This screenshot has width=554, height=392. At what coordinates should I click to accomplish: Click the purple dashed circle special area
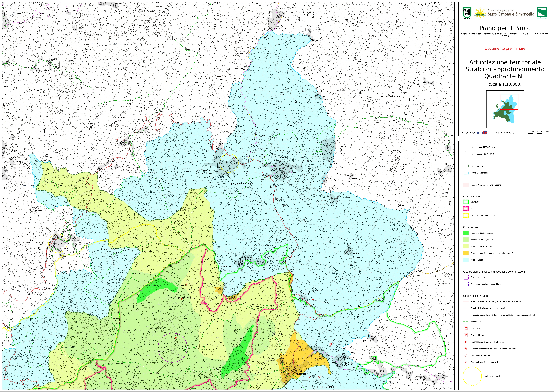pos(172,348)
